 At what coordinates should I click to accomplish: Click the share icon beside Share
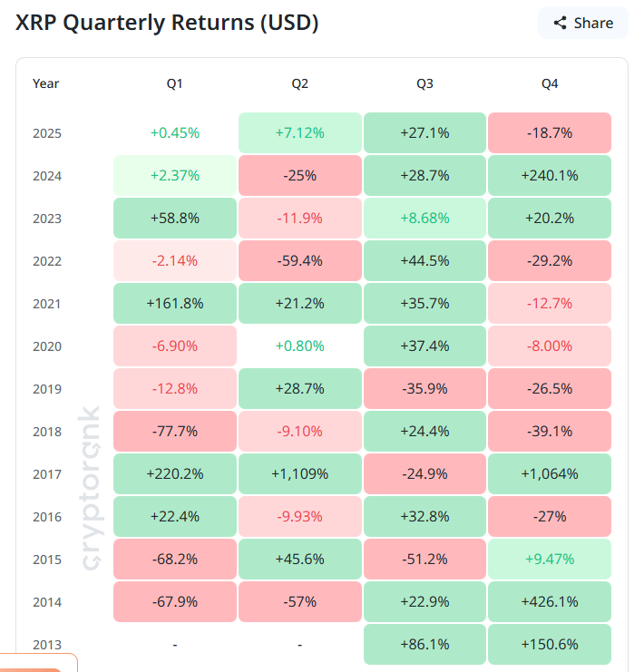click(560, 23)
